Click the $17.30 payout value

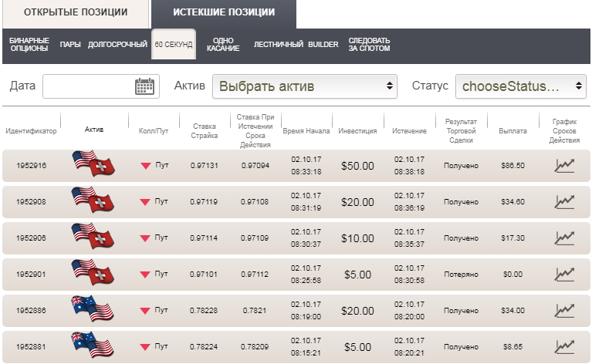(x=513, y=238)
